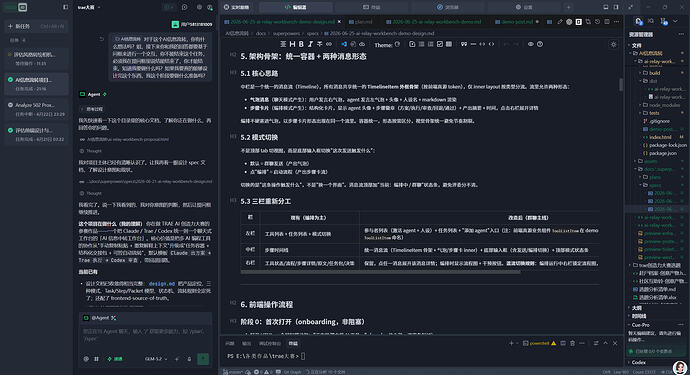Click the green send message button
690x375 pixels.
tap(203, 359)
